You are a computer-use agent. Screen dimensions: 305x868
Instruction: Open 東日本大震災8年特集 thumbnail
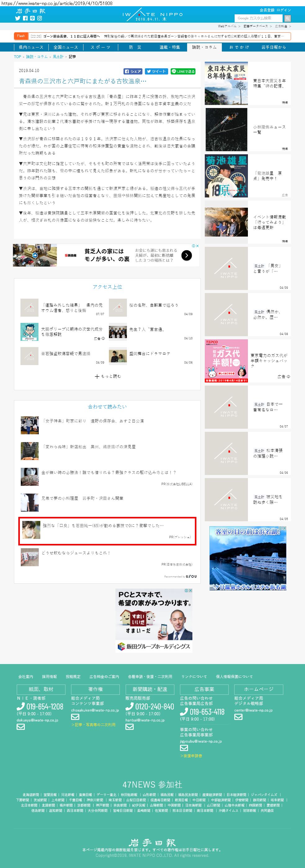click(226, 83)
